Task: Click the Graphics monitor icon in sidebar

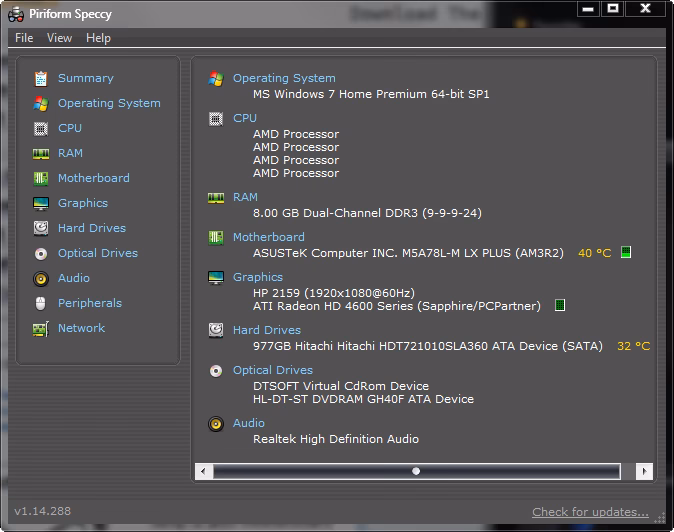Action: pos(41,204)
